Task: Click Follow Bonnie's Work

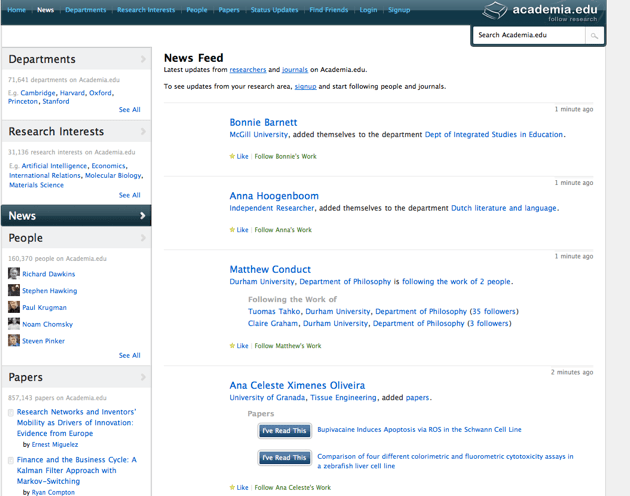Action: 285,156
